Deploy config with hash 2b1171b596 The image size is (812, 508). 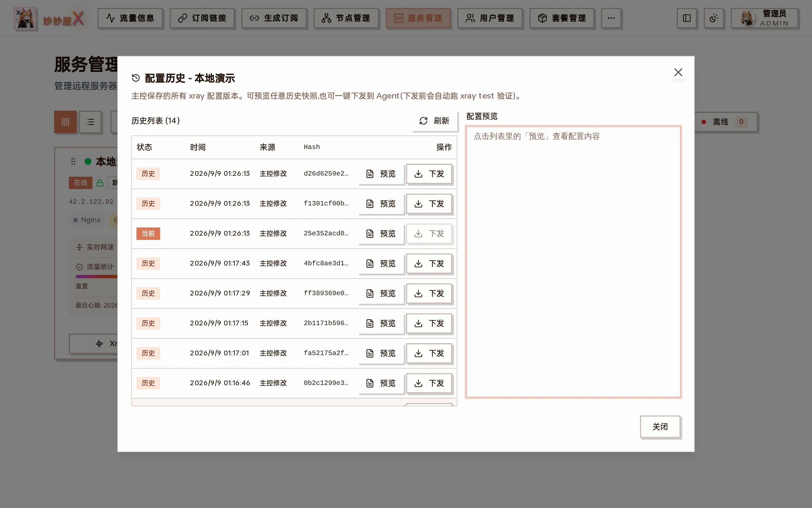coord(429,323)
